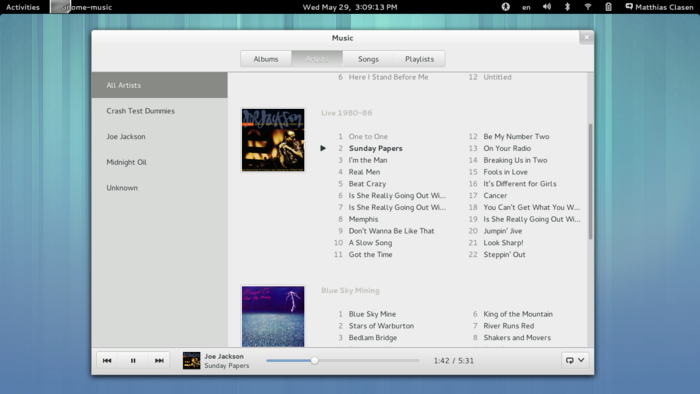Viewport: 700px width, 394px height.
Task: Play track Jumpin' Jive
Action: [x=503, y=231]
